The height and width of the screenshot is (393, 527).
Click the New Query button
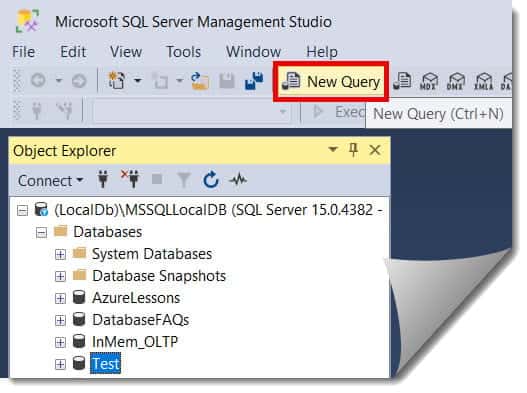coord(331,81)
